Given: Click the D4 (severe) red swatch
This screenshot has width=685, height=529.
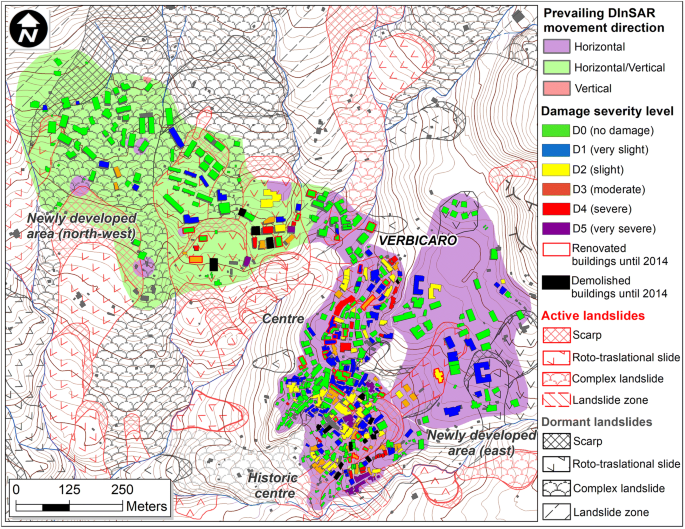Looking at the screenshot, I should [556, 209].
